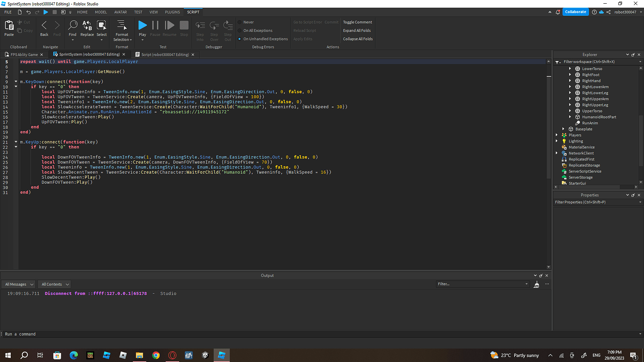Open Chrome from the Windows taskbar

coord(156,355)
